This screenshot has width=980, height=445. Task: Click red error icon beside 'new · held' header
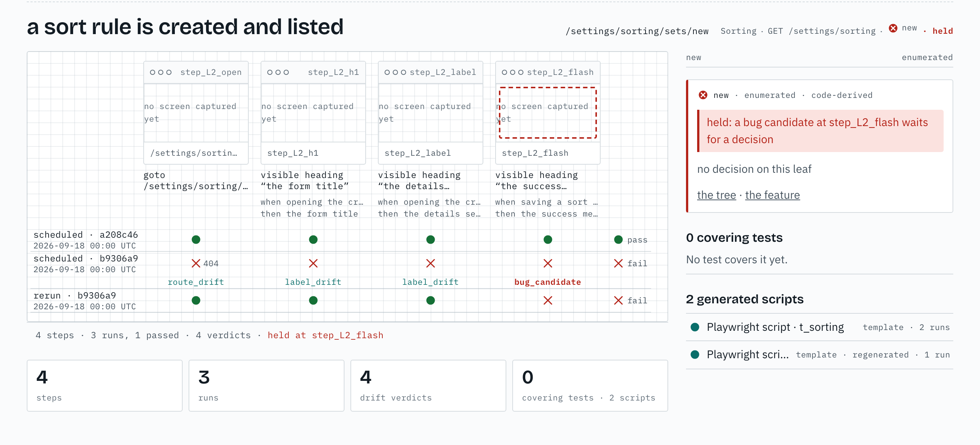(893, 28)
